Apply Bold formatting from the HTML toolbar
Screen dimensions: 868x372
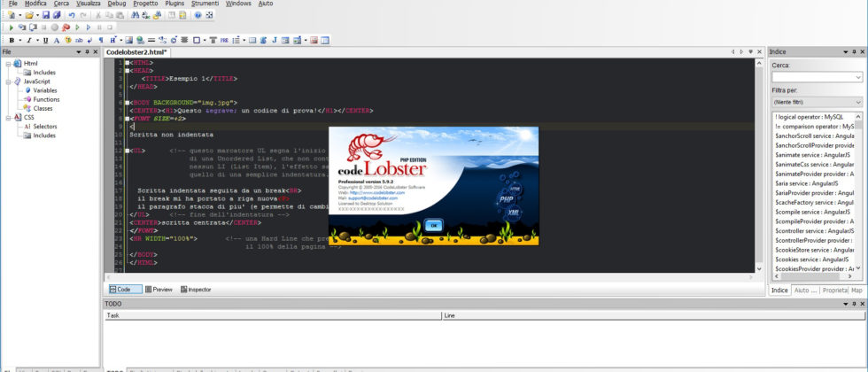12,40
